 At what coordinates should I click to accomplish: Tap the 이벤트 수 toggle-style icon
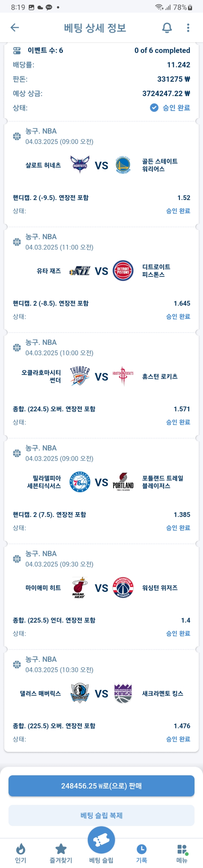(x=17, y=50)
